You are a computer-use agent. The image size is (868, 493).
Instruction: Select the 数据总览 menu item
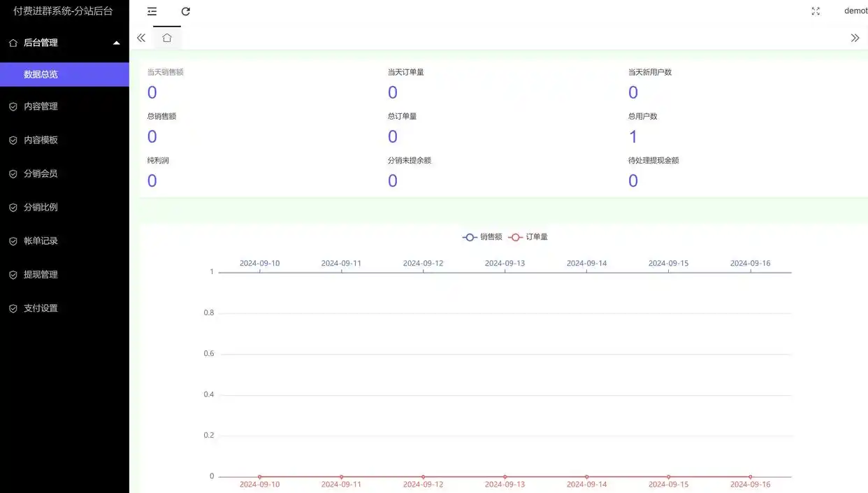point(41,74)
